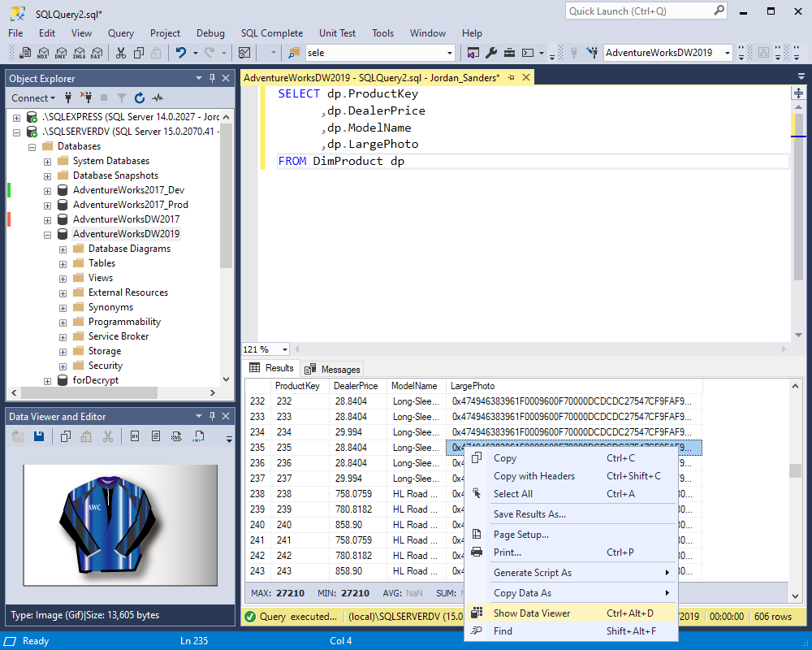Toggle pin on the SQLQuery2.sql tab
The image size is (812, 650).
511,77
